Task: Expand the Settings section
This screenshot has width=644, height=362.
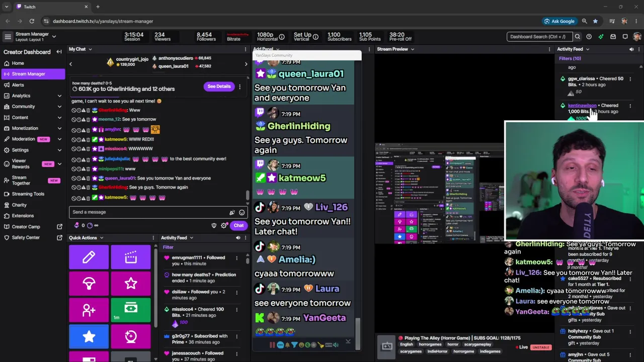Action: [x=59, y=150]
